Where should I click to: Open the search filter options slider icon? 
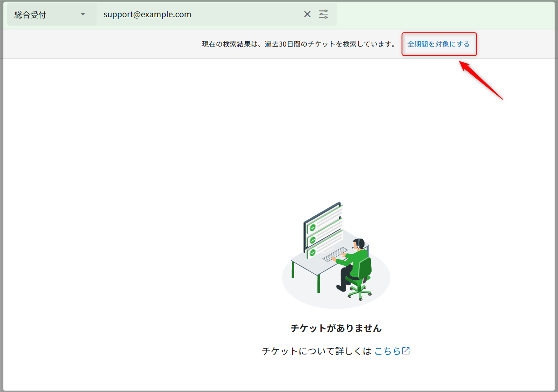(x=323, y=15)
